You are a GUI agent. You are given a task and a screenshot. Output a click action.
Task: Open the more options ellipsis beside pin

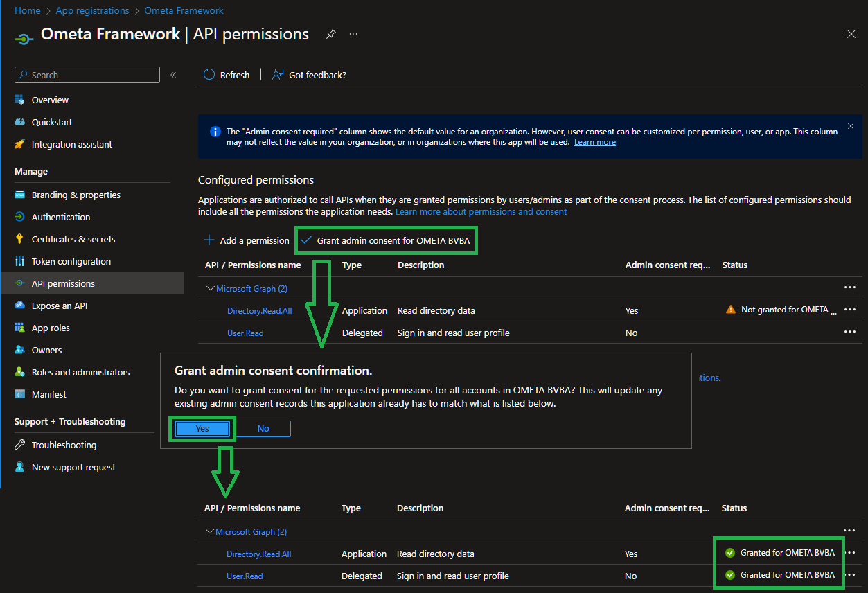coord(353,34)
